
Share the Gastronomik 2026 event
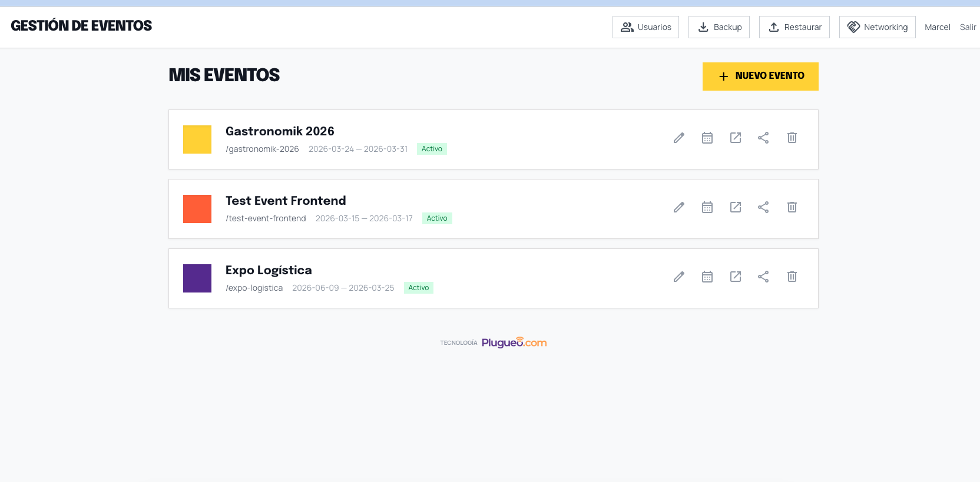(763, 138)
